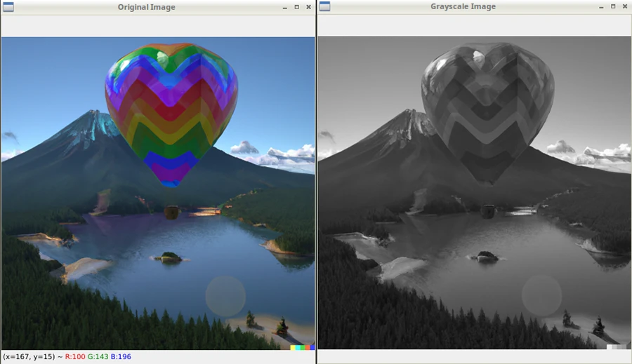
Task: Click the gray heart balloon in Grayscale Image
Action: [x=488, y=114]
